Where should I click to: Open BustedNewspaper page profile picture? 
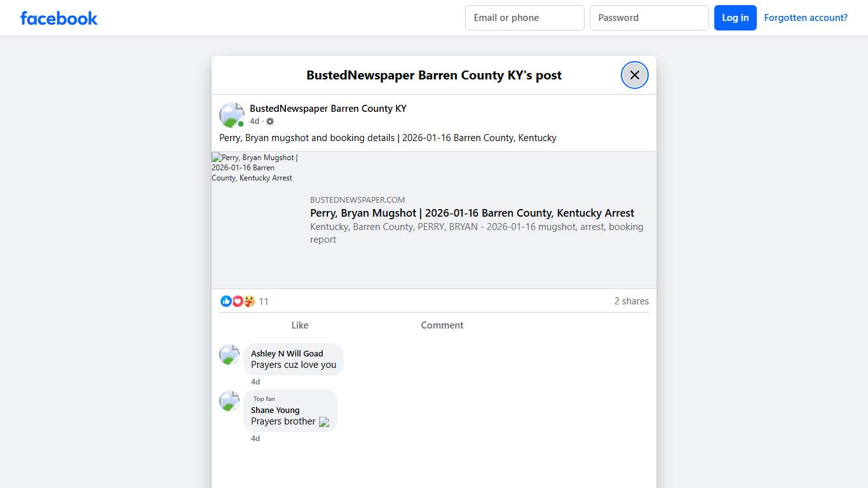click(232, 115)
